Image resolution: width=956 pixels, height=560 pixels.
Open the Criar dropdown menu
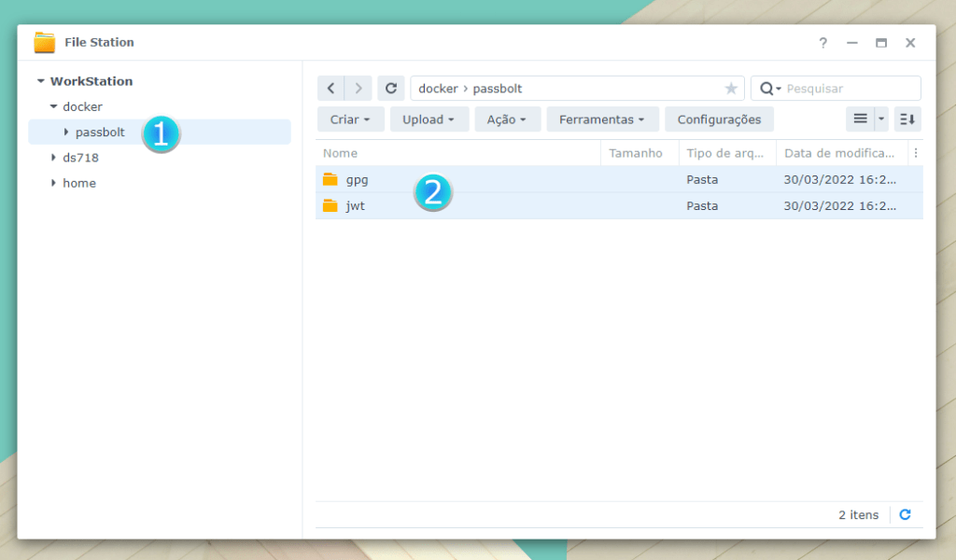coord(350,119)
